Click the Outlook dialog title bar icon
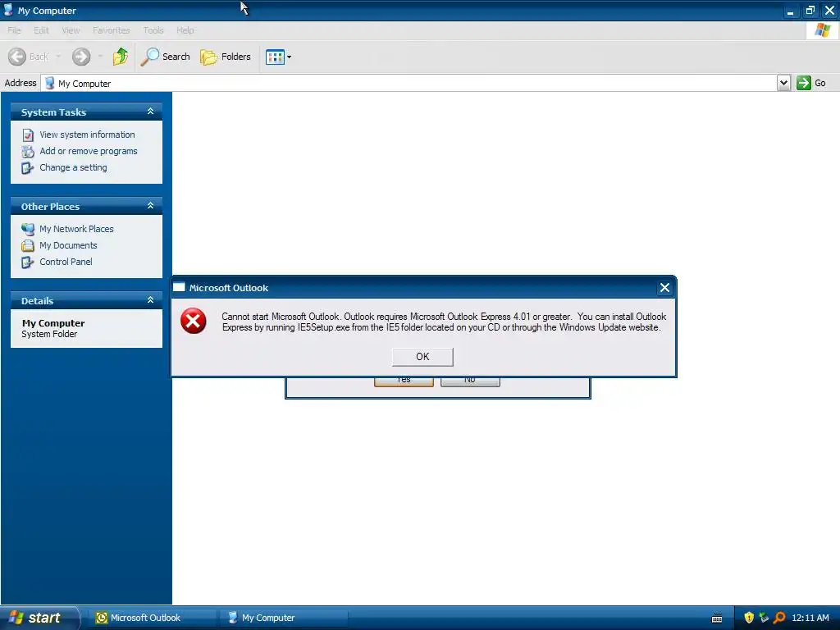The image size is (840, 630). (x=179, y=287)
